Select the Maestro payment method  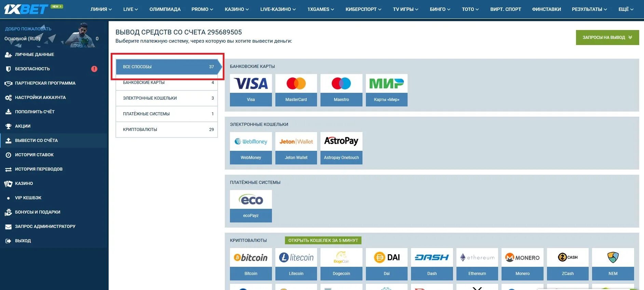(x=341, y=90)
